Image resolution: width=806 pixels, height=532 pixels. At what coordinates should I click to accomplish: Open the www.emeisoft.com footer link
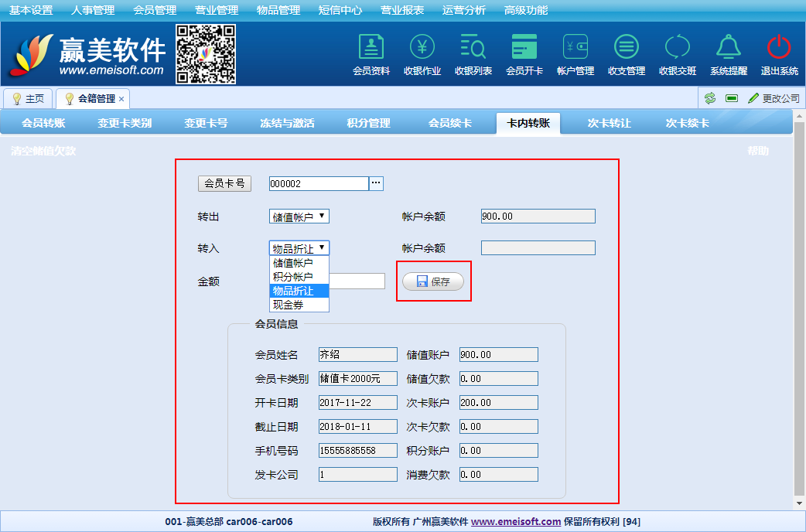coord(516,522)
